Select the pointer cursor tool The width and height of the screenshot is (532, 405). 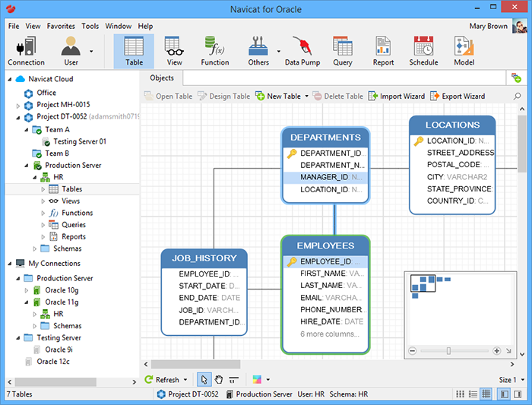click(x=204, y=380)
